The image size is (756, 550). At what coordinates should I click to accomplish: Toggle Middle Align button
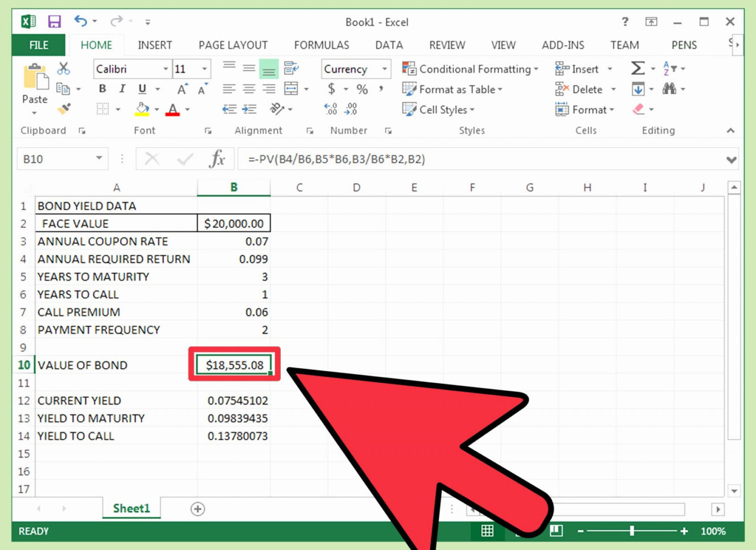click(249, 68)
